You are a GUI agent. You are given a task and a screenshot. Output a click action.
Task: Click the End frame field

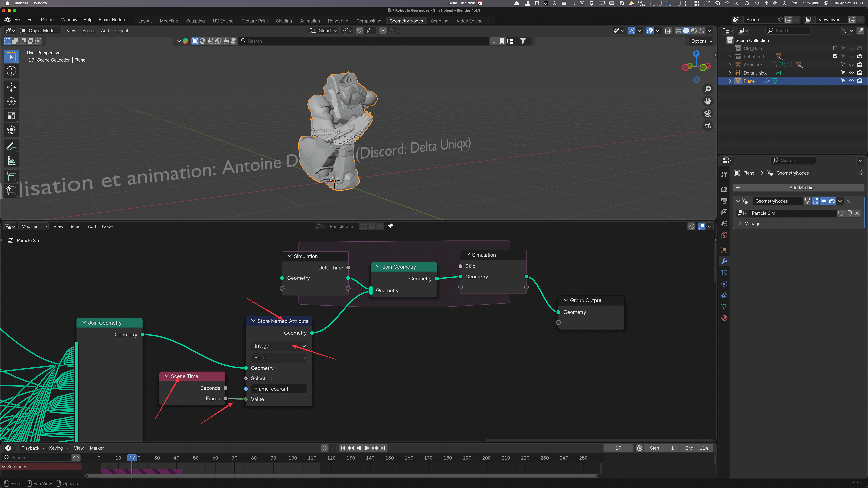[x=696, y=448]
